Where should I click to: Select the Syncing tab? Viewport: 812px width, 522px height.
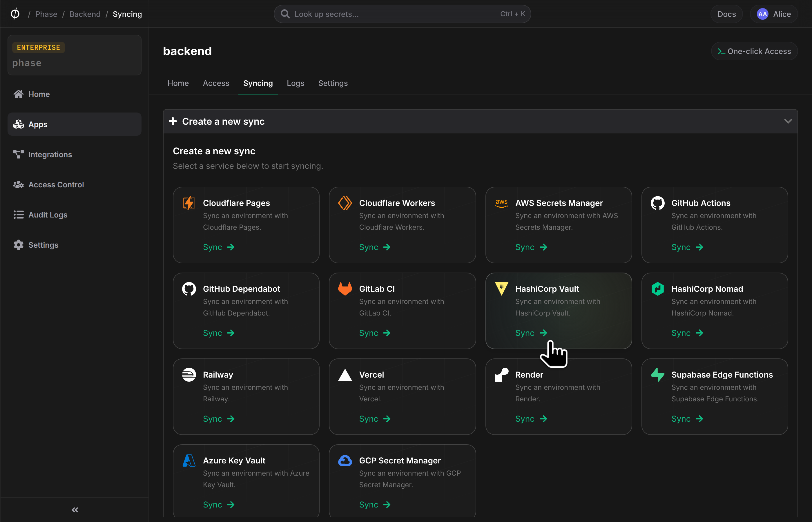pyautogui.click(x=258, y=83)
